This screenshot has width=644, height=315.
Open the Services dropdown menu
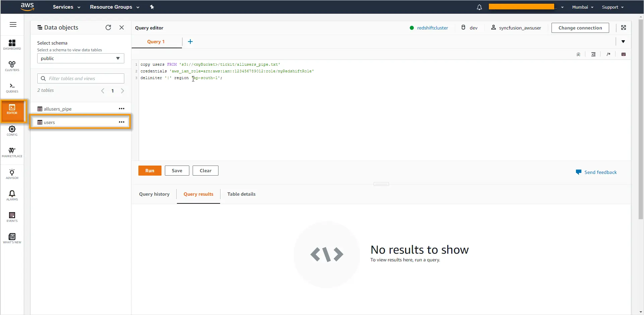pyautogui.click(x=66, y=7)
